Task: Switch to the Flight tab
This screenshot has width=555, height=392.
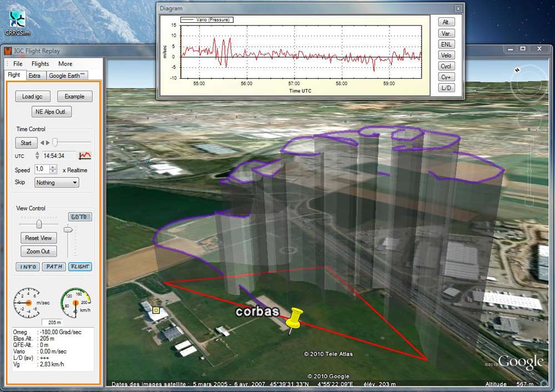Action: [x=14, y=75]
